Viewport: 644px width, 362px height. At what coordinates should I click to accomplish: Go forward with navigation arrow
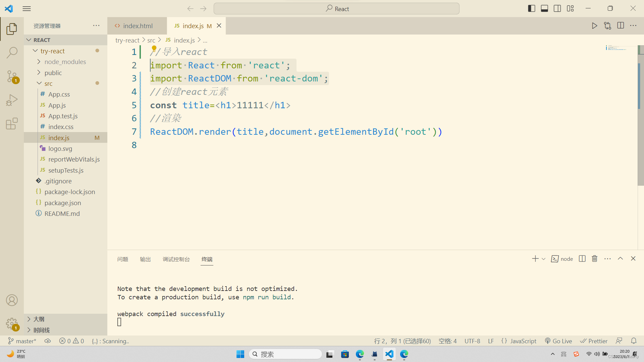click(203, 9)
